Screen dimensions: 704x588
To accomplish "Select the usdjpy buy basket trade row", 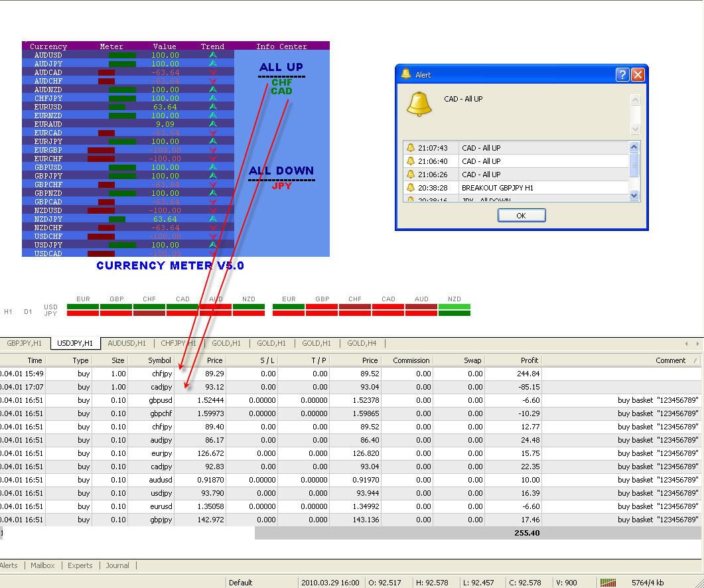I will point(350,493).
